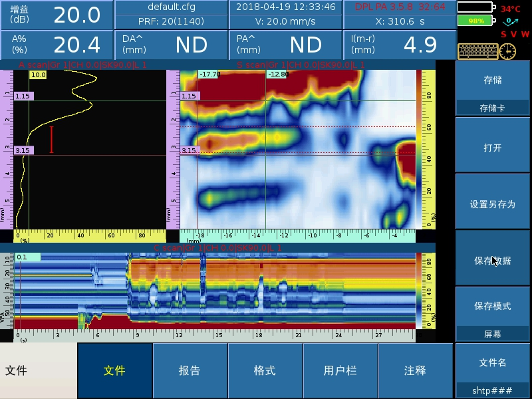
Task: Click the cyan encoder direction arrow icon
Action: (x=511, y=21)
